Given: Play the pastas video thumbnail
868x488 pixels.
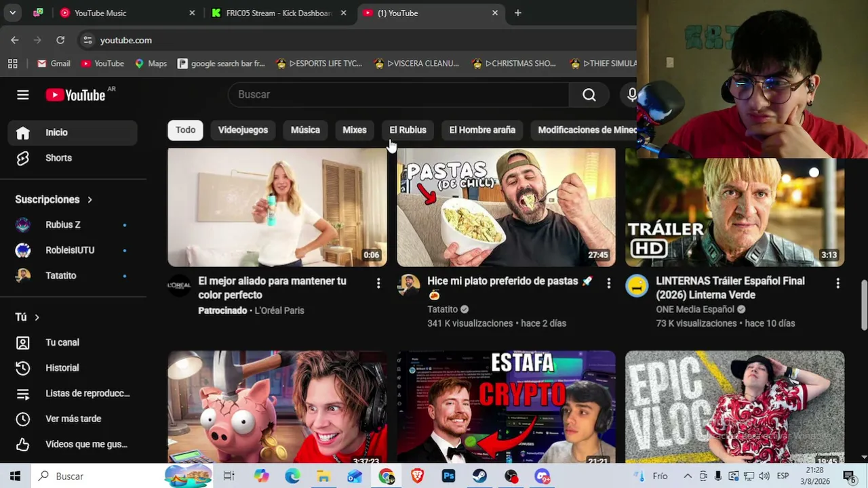Looking at the screenshot, I should [506, 207].
